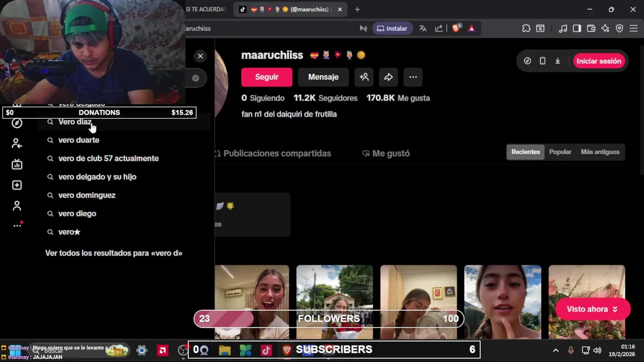This screenshot has height=362, width=644.
Task: Expand the Visto ahora dropdown
Action: [x=592, y=309]
